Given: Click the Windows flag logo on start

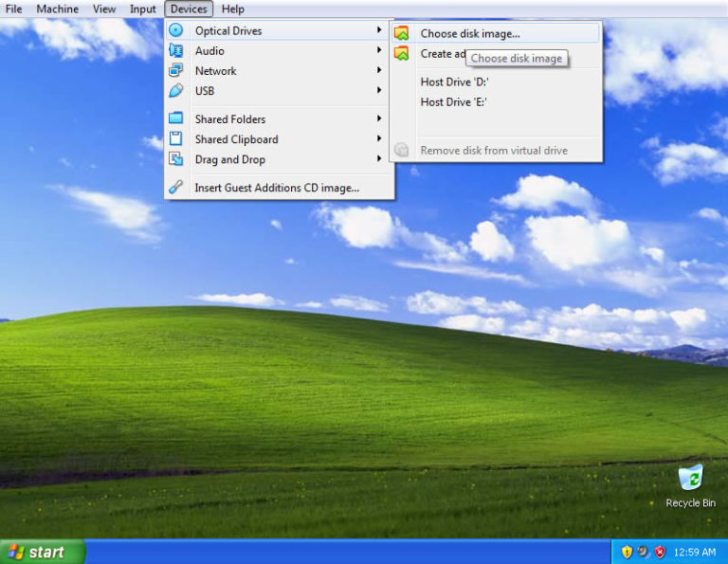Looking at the screenshot, I should pos(16,552).
